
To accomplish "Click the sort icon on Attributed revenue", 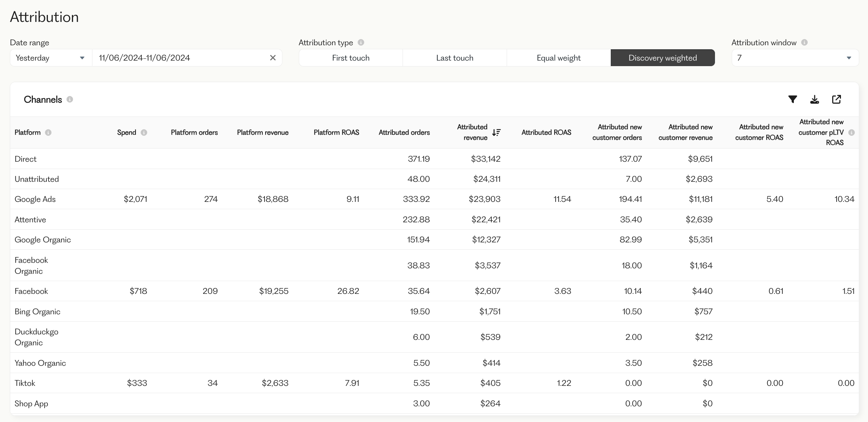I will tap(496, 133).
